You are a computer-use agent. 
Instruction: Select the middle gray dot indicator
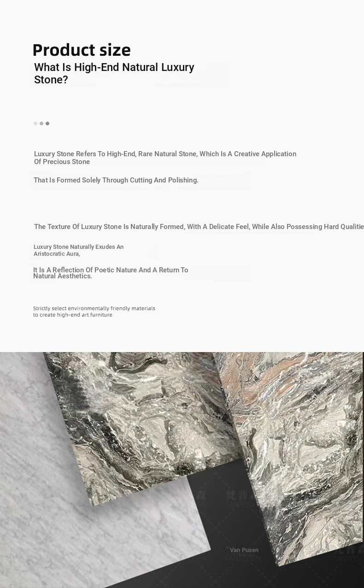pyautogui.click(x=41, y=123)
